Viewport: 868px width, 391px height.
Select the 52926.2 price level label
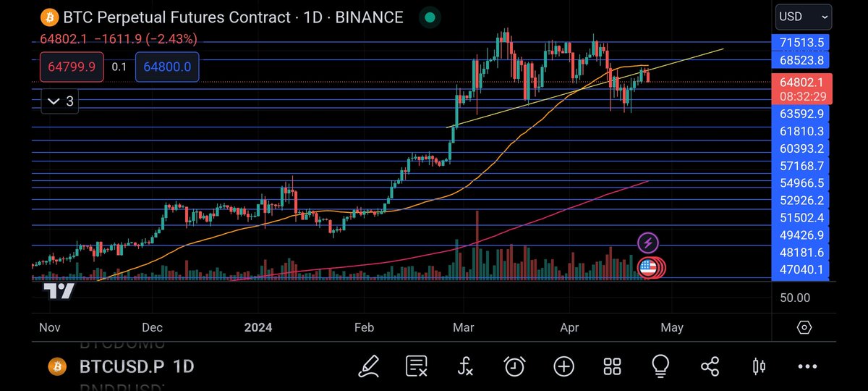click(801, 201)
